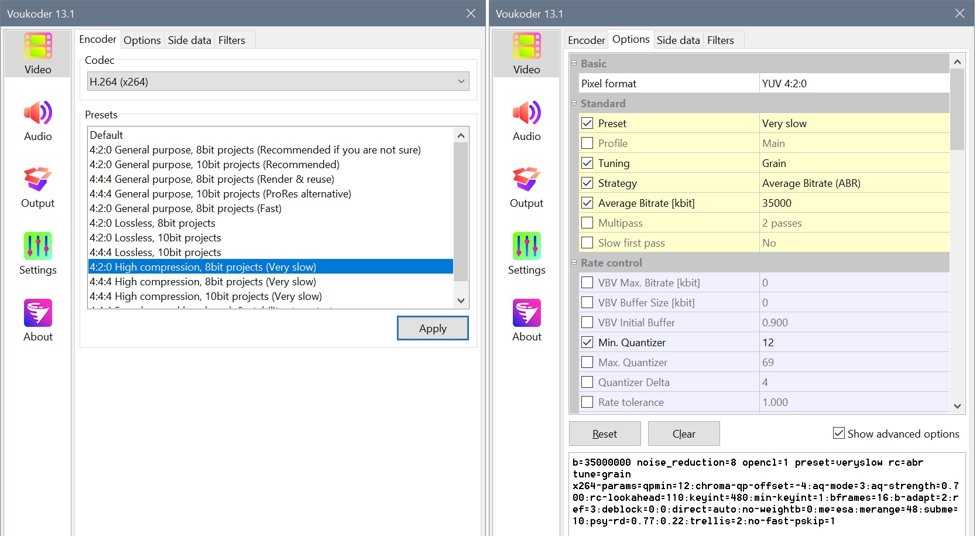Viewport: 980px width, 536px height.
Task: Open About section in left window
Action: 37,320
